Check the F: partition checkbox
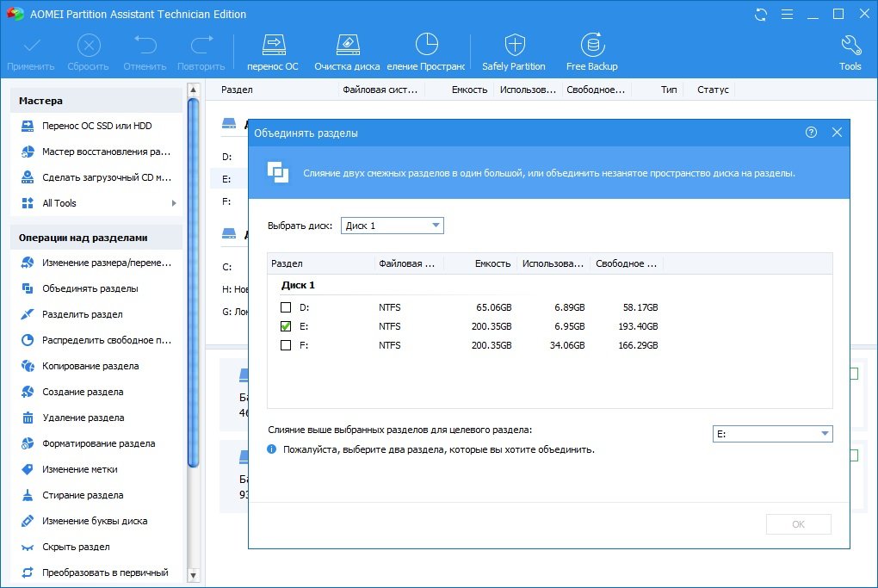This screenshot has width=878, height=588. (286, 345)
